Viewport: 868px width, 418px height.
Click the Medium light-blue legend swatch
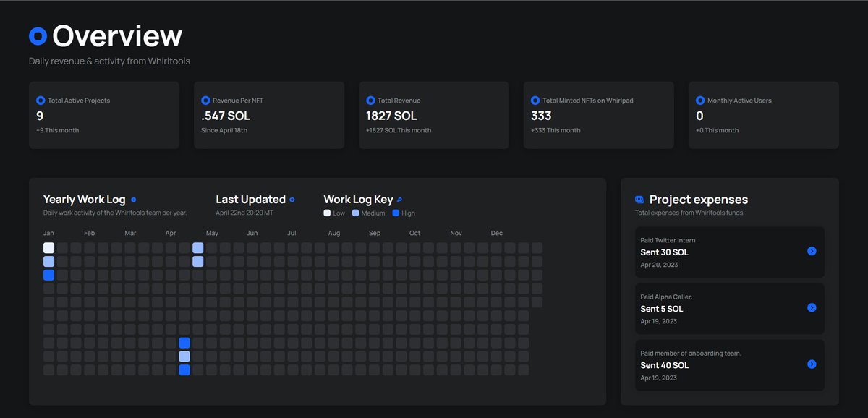click(356, 213)
